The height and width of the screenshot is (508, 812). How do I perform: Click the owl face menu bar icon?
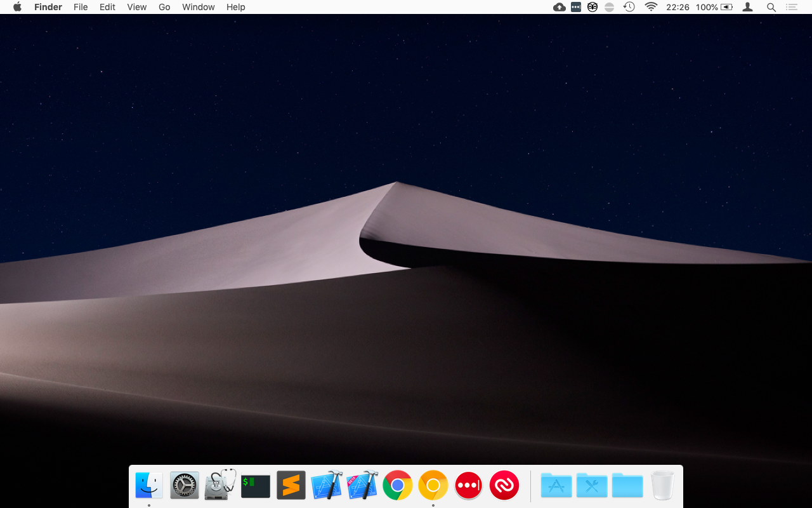(x=593, y=7)
